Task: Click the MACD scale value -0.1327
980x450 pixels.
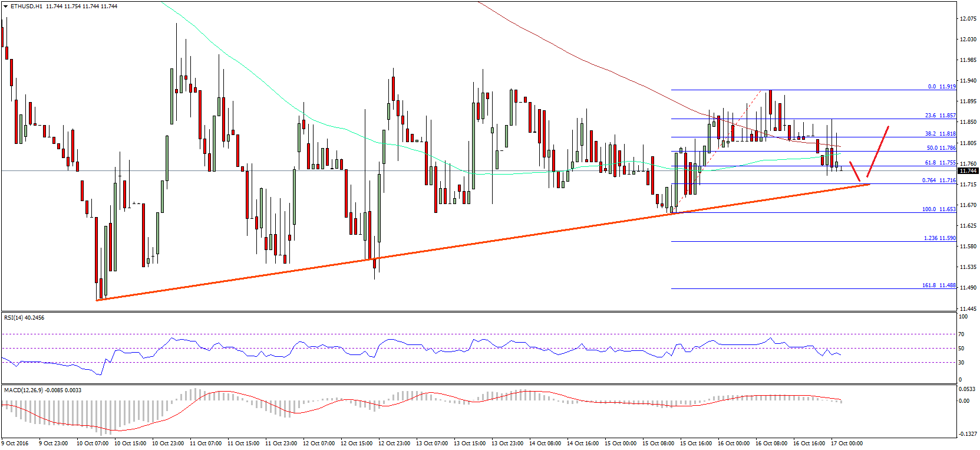Action: pos(968,434)
